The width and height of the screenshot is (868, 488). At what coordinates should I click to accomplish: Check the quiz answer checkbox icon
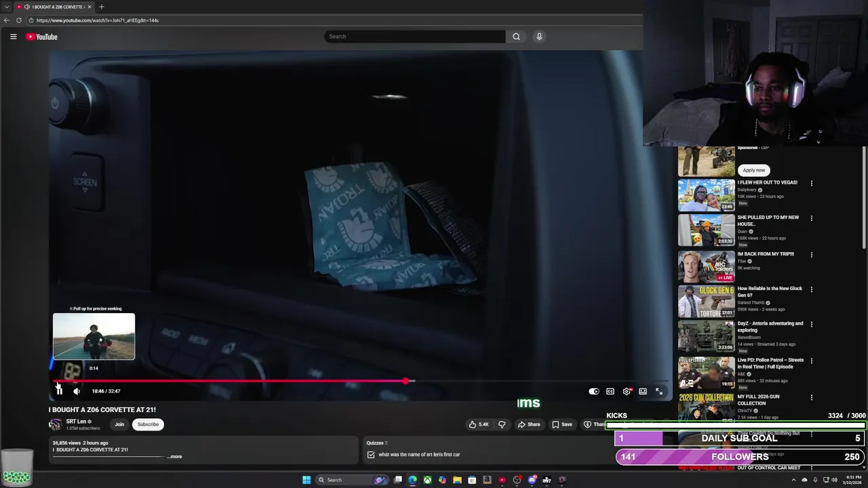coord(371,455)
